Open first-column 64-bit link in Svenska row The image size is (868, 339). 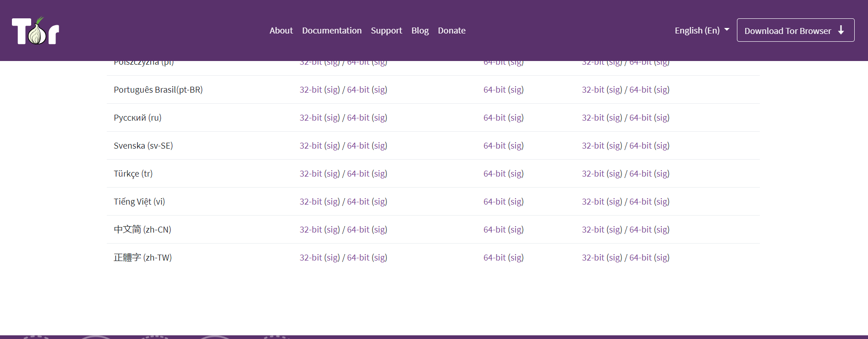pos(358,145)
